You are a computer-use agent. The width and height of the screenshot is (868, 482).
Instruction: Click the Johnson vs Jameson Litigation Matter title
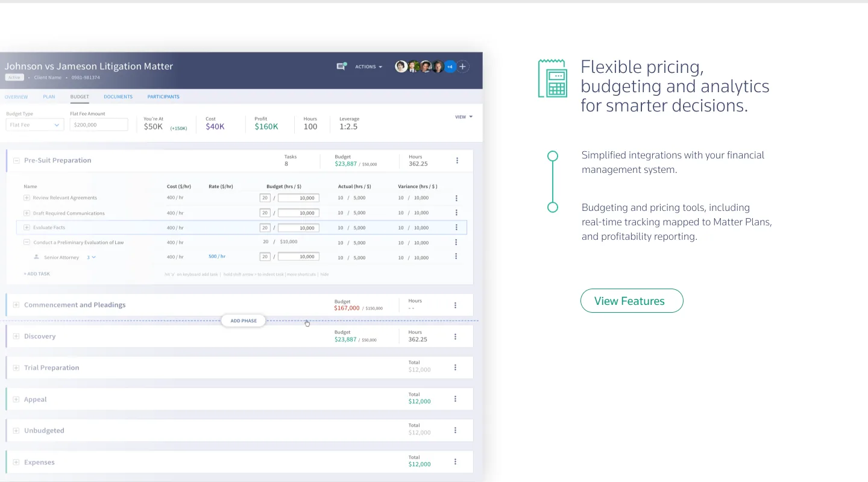coord(89,66)
